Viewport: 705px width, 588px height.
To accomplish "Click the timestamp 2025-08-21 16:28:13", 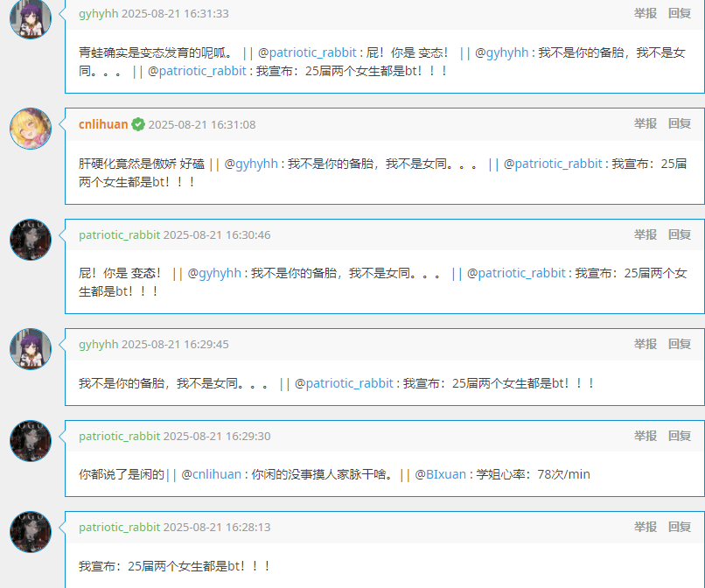I will click(x=217, y=528).
